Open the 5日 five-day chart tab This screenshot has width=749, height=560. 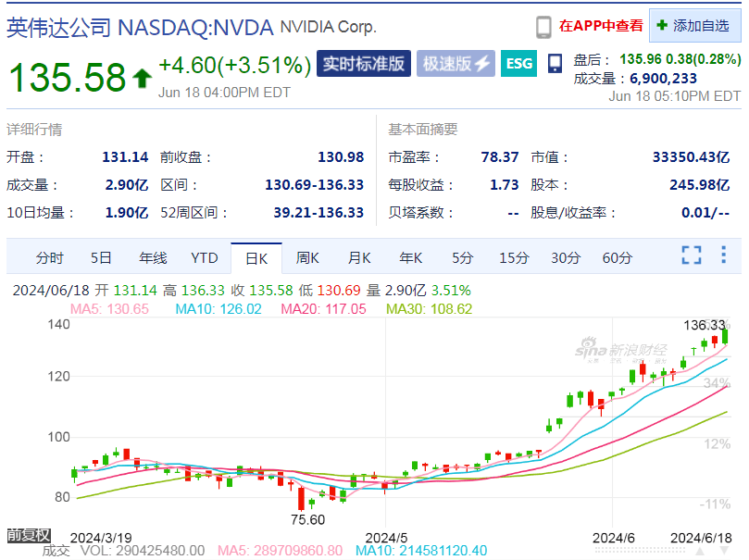point(101,258)
